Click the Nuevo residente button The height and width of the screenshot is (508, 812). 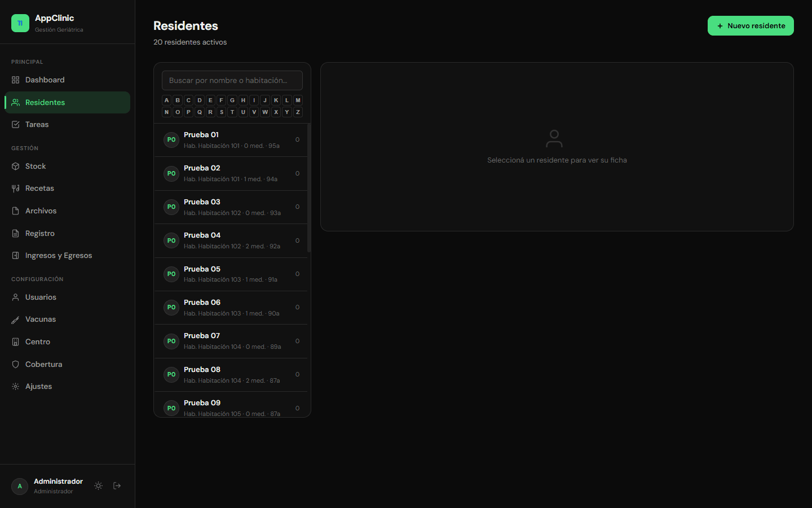pyautogui.click(x=751, y=26)
